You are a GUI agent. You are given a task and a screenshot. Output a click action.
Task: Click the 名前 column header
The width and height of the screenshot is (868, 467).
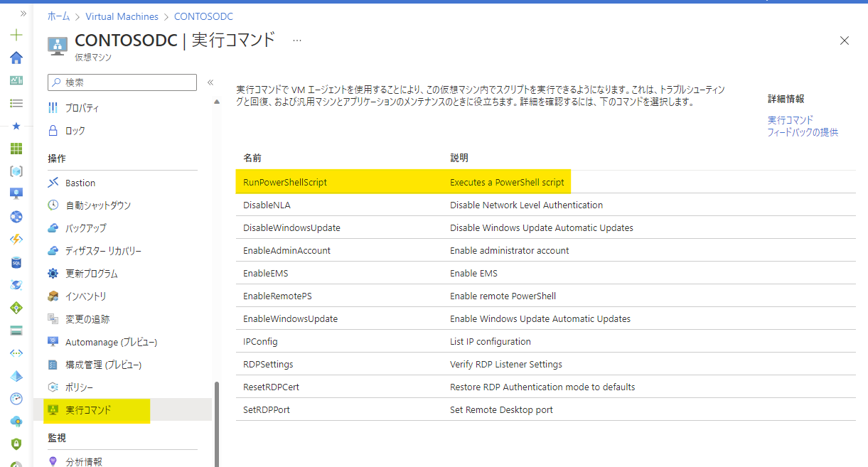tap(252, 158)
